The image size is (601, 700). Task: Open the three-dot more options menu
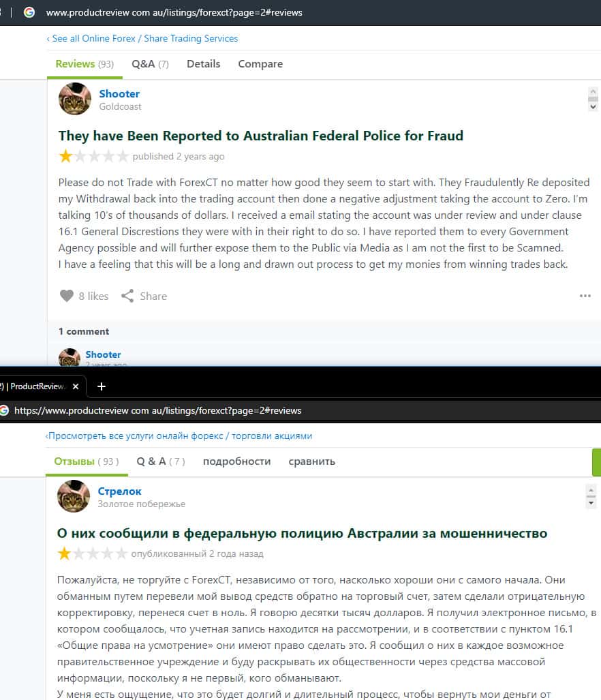pyautogui.click(x=585, y=296)
